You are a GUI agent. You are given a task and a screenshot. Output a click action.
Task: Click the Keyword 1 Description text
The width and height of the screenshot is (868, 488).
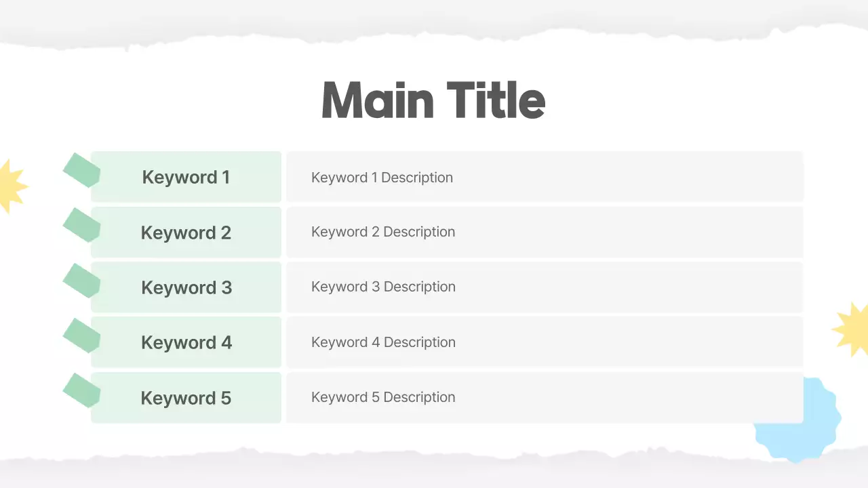382,178
